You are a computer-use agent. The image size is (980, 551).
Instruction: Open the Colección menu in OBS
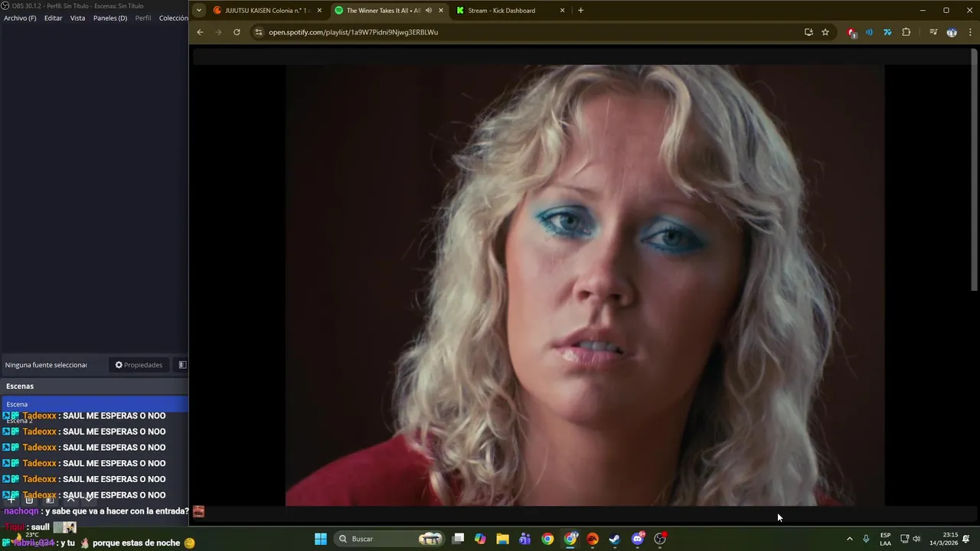point(174,18)
